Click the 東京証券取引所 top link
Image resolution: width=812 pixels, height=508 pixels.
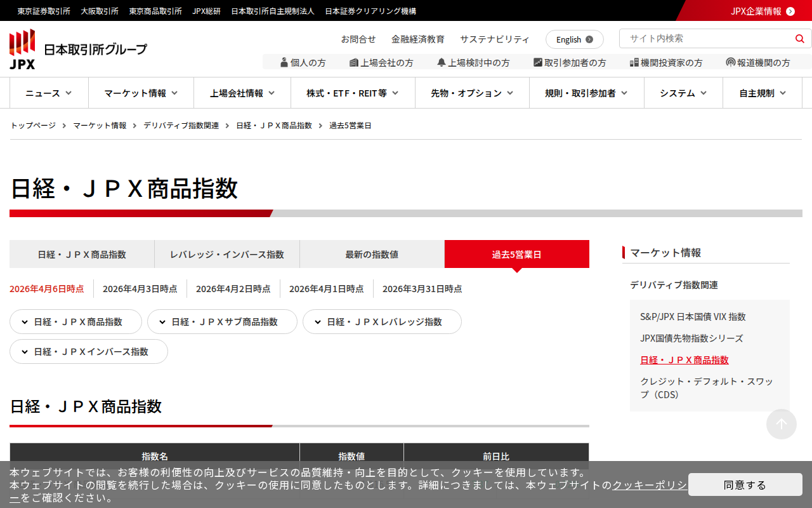pos(44,11)
